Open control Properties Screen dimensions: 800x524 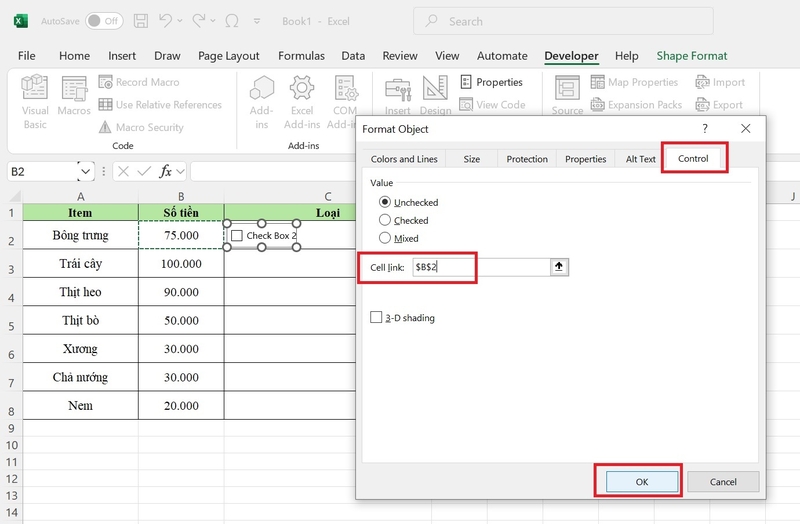click(x=491, y=82)
